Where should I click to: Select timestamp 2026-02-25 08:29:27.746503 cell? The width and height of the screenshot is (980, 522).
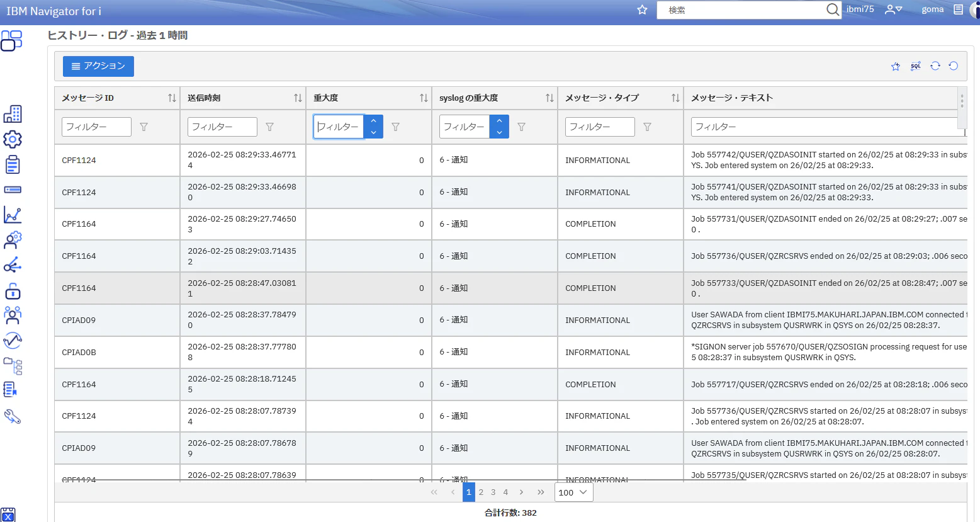pos(242,224)
